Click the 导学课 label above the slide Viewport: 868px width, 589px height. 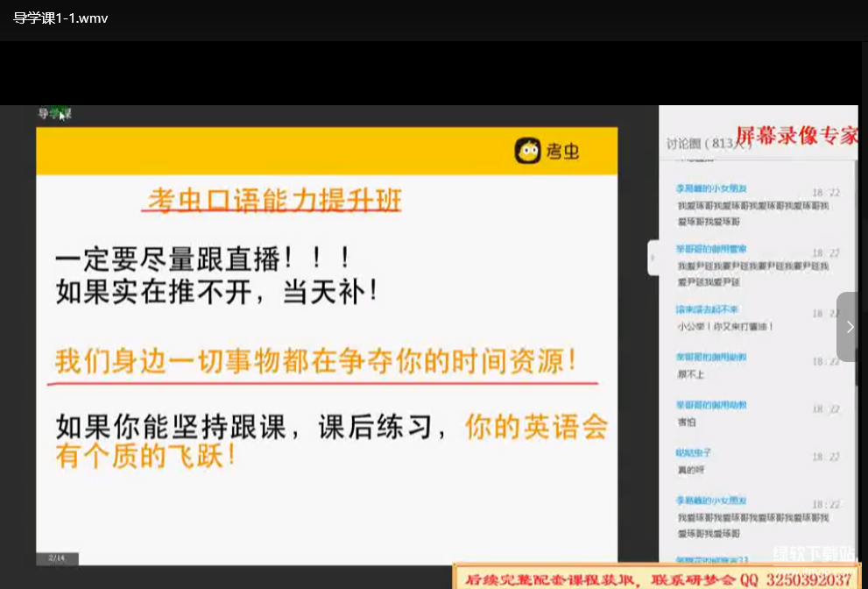(x=55, y=114)
